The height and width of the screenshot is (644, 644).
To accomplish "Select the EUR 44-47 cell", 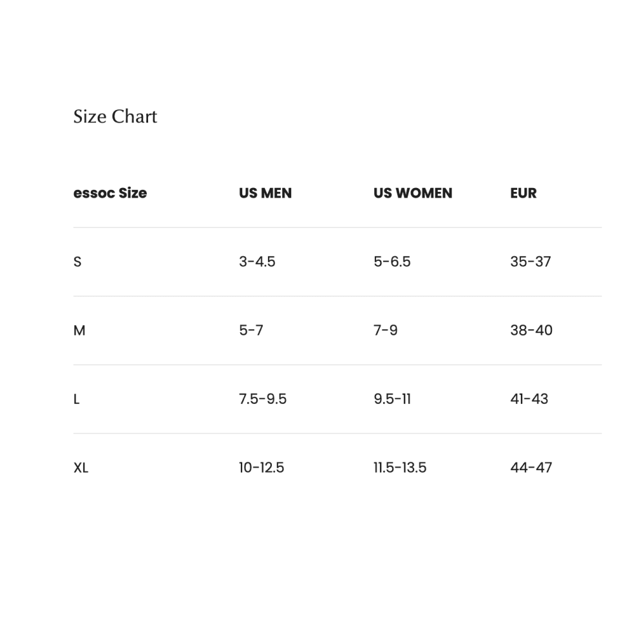I will (531, 468).
